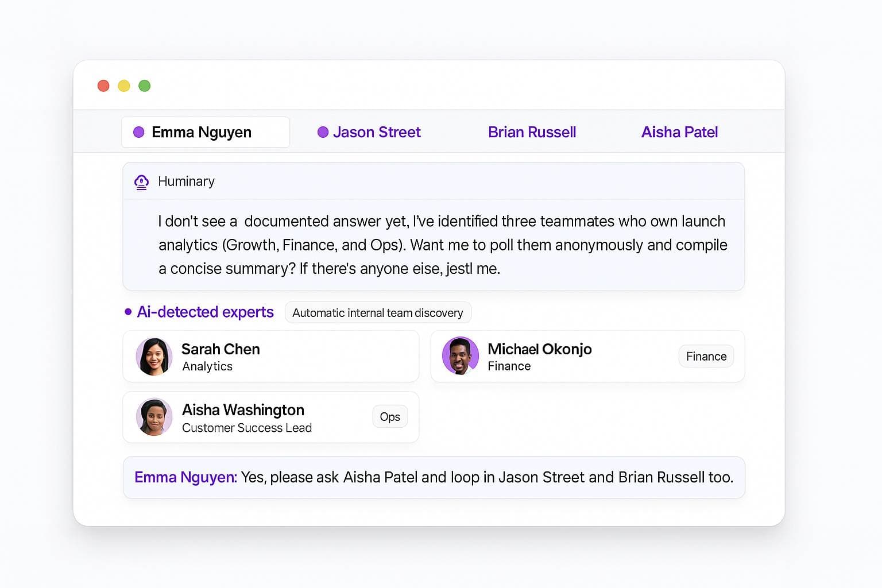882x588 pixels.
Task: Click purple status dot beside Jason Street
Action: pyautogui.click(x=323, y=132)
